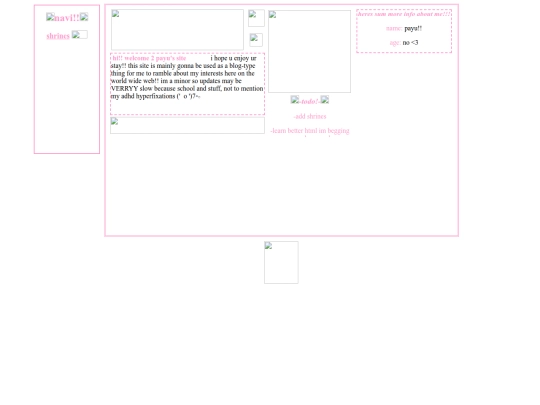This screenshot has height=405, width=540.
Task: Click the 'my adhd hyperfixations' text line
Action: point(155,96)
